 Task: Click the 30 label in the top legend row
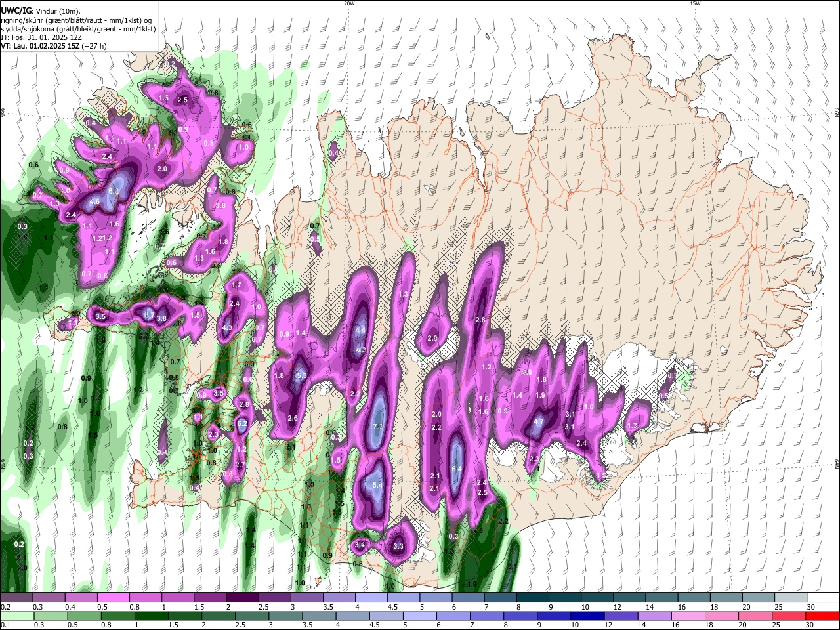810,607
